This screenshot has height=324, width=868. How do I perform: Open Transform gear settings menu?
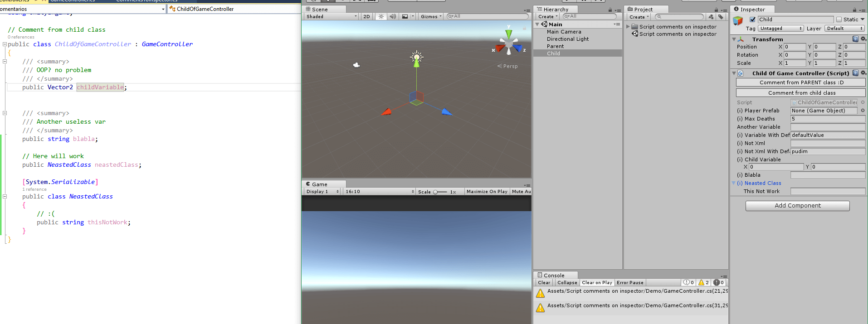click(x=863, y=39)
